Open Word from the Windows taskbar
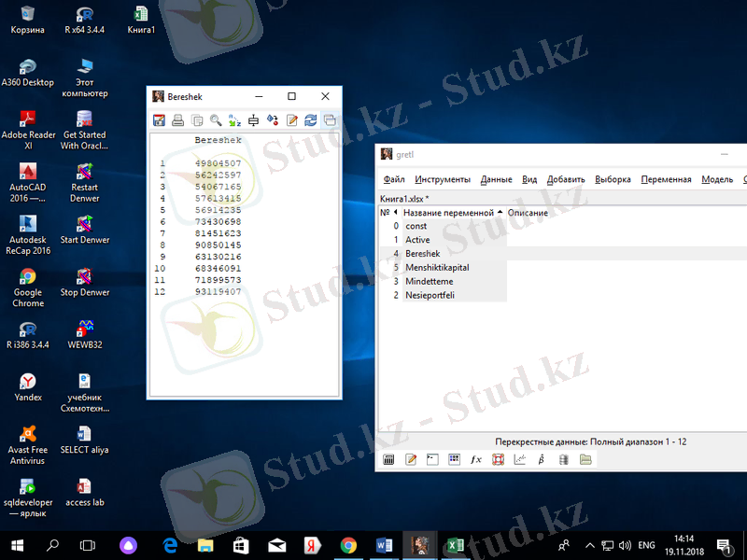This screenshot has width=747, height=560. pyautogui.click(x=384, y=545)
